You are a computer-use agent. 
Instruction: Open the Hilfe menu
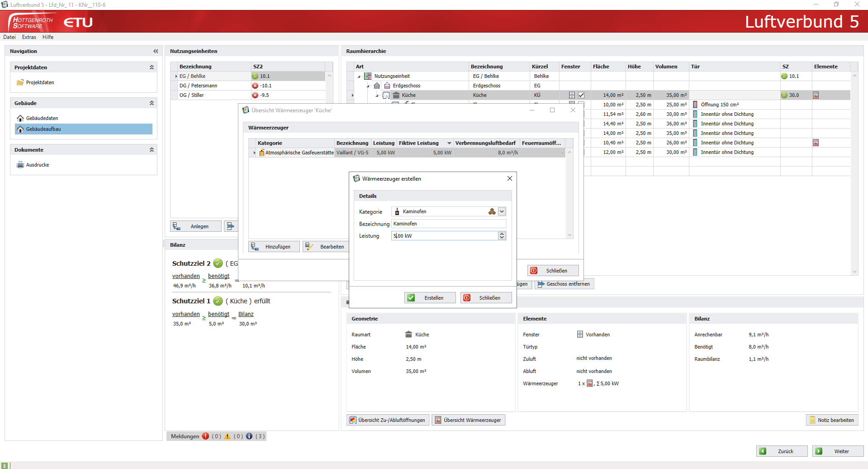pyautogui.click(x=48, y=37)
